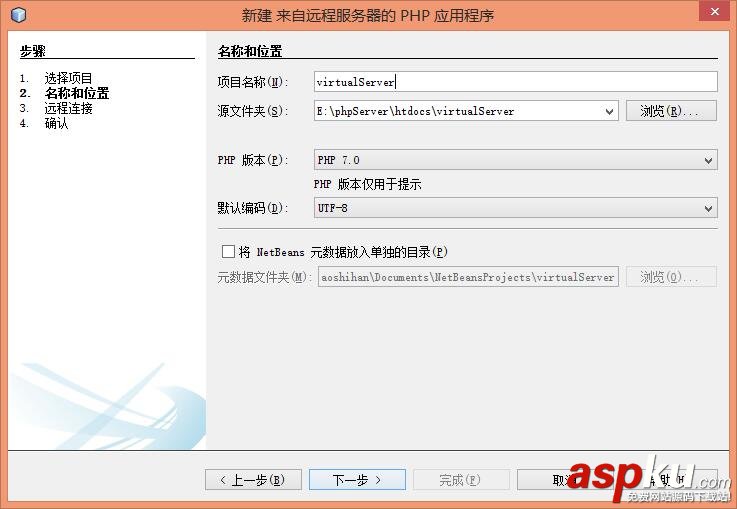Proceed with 下一步 button

(357, 480)
